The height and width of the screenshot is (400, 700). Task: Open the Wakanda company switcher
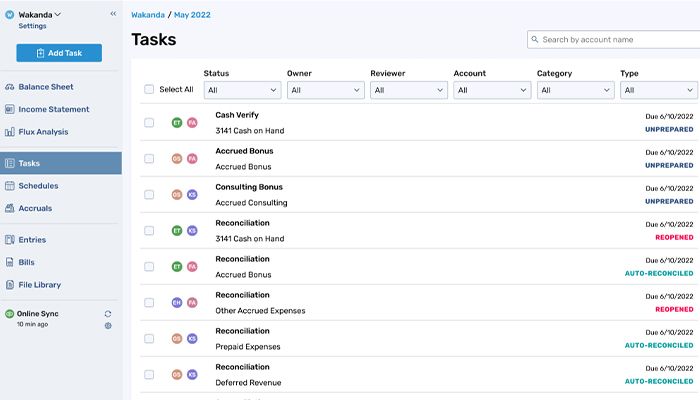tap(40, 15)
